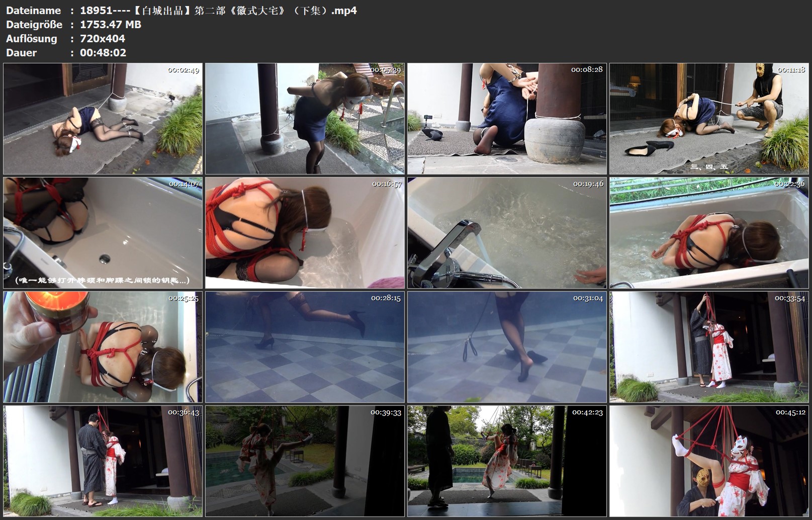Click the last frame at 00:45:12
The height and width of the screenshot is (520, 812).
pos(709,461)
